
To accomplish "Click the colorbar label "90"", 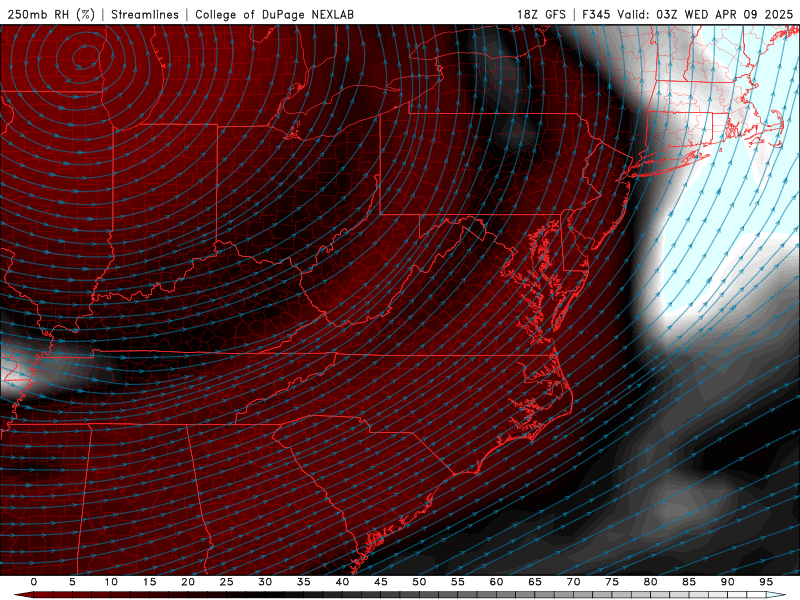I will 728,582.
